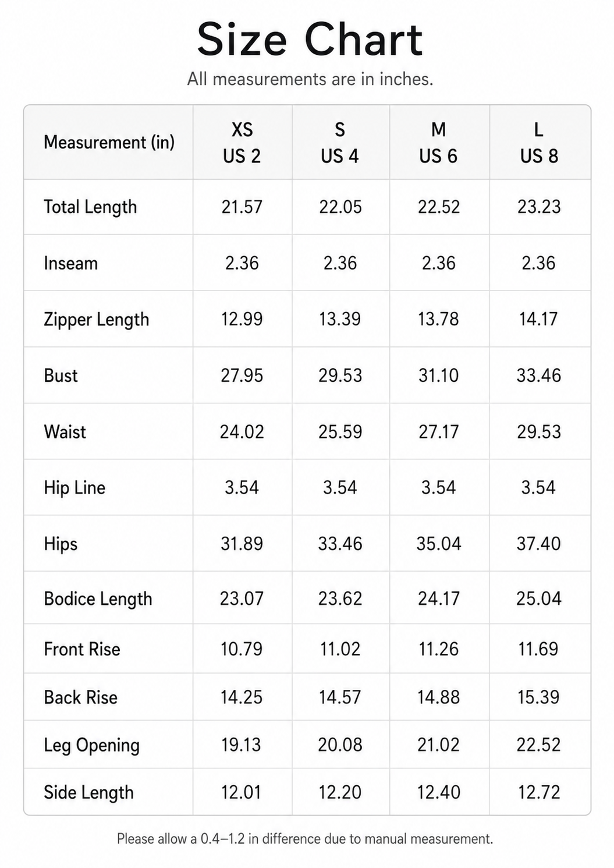The height and width of the screenshot is (868, 614).
Task: Select the L US 8 column header
Action: click(539, 143)
